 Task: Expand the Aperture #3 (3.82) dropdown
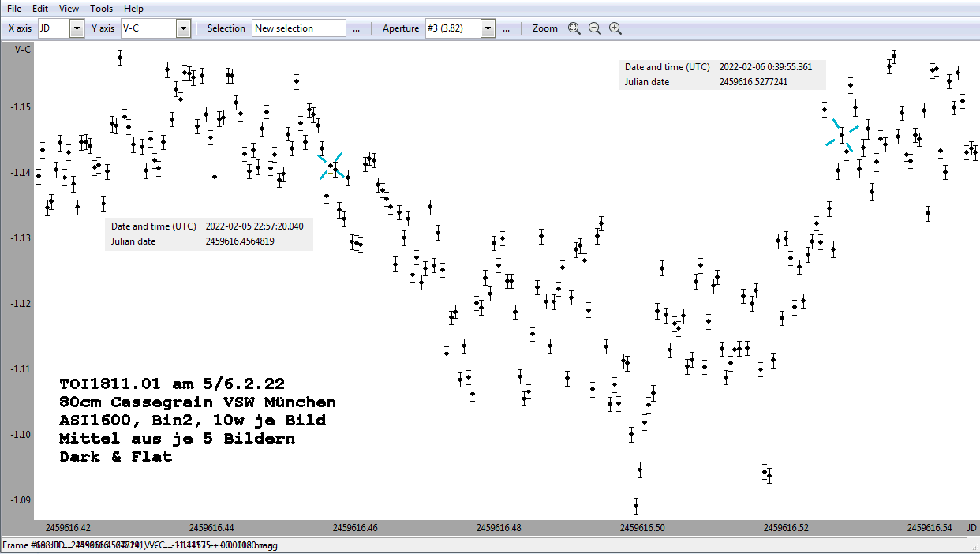click(488, 28)
